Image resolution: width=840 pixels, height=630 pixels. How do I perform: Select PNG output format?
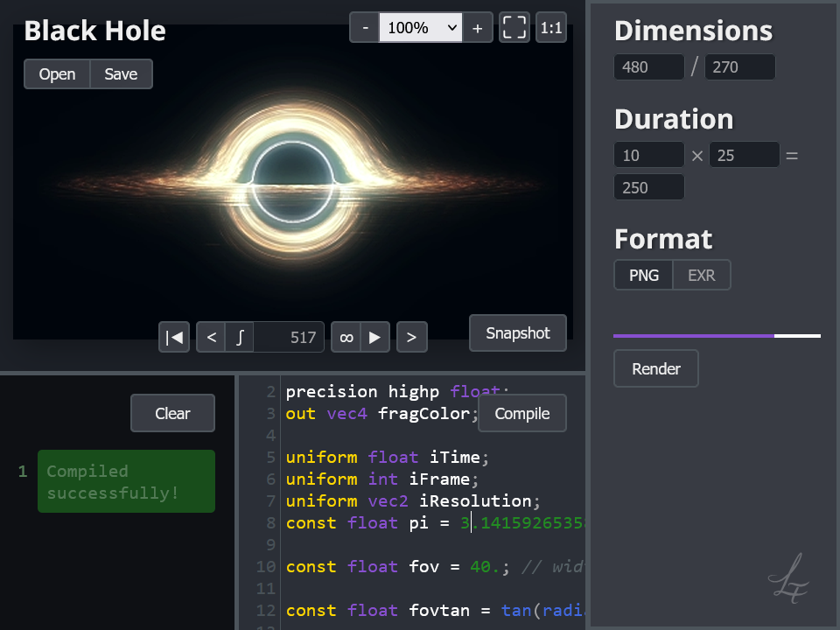(x=644, y=275)
